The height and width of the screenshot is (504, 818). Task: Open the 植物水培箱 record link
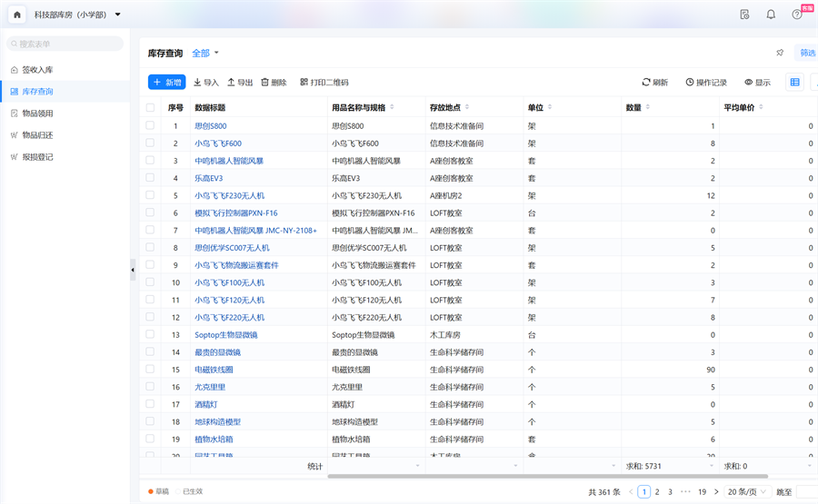[x=214, y=440]
